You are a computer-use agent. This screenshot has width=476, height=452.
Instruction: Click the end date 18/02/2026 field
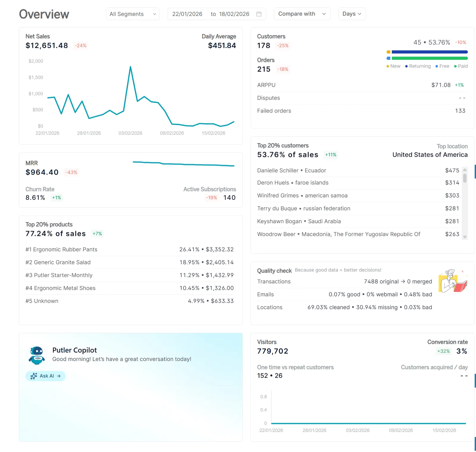point(234,14)
